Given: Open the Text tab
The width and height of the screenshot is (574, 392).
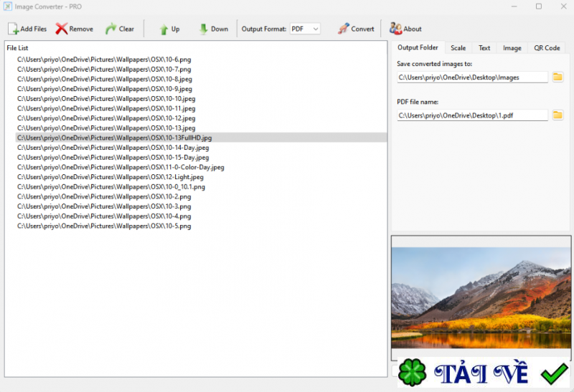Looking at the screenshot, I should (x=484, y=48).
